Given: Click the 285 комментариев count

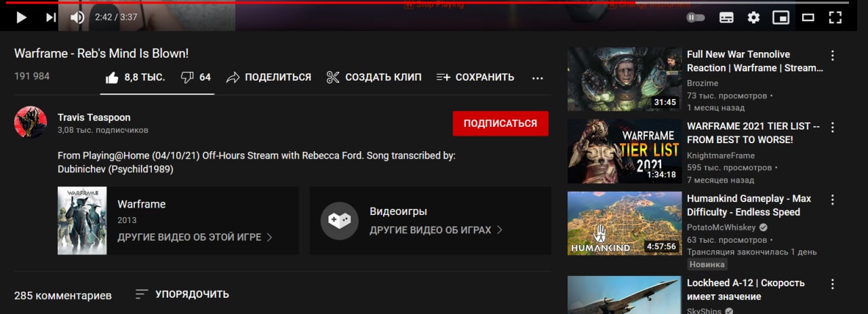Looking at the screenshot, I should click(63, 295).
